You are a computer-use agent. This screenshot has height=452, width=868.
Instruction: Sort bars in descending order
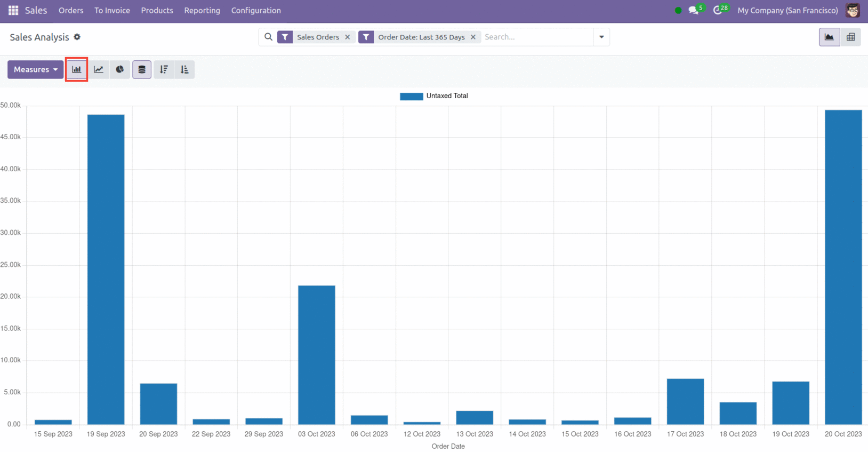[x=164, y=69]
